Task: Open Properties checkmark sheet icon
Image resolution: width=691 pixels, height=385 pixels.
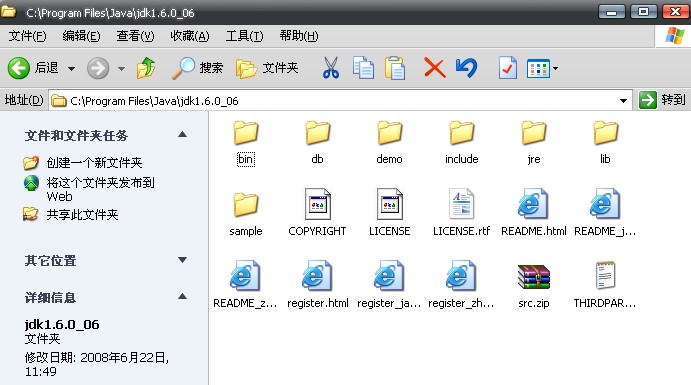Action: pyautogui.click(x=508, y=68)
